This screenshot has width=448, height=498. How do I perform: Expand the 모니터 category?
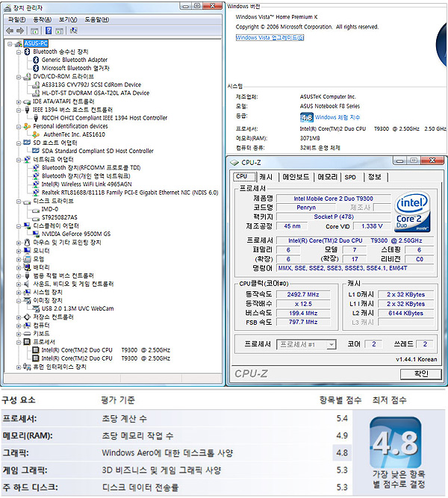click(x=19, y=251)
